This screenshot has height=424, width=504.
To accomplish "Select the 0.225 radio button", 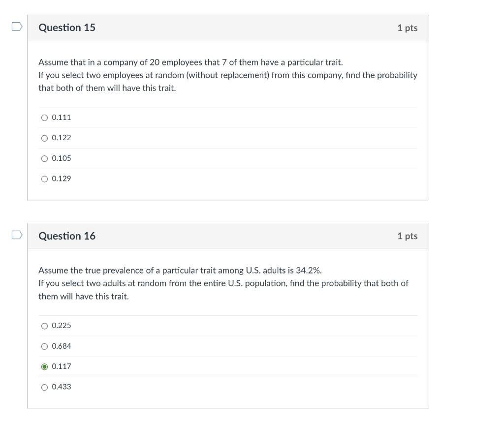I will (x=45, y=326).
